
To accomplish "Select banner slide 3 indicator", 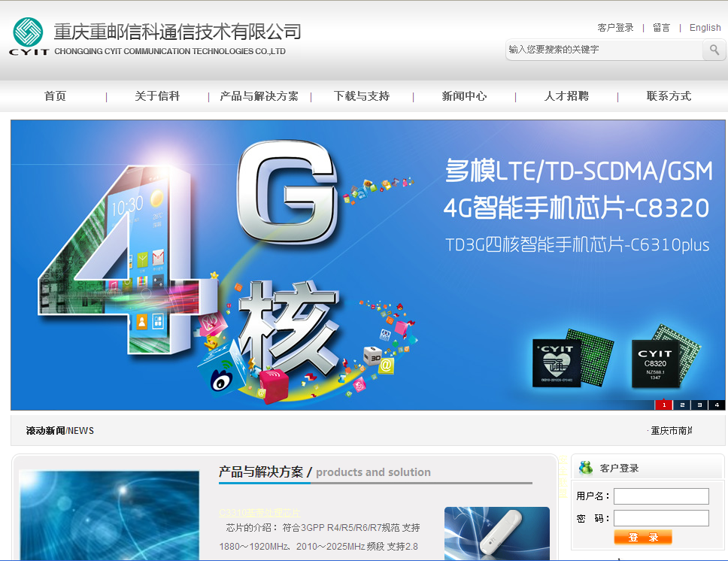I will tap(699, 405).
